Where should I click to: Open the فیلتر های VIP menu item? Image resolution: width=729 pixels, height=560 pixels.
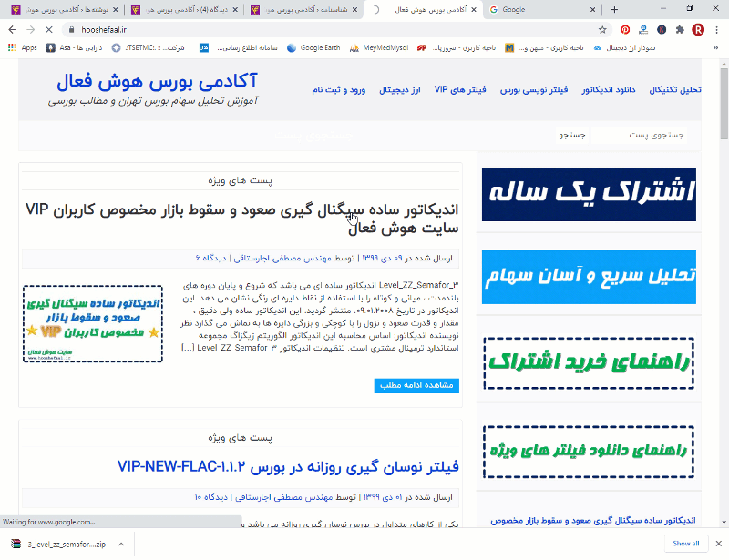460,90
